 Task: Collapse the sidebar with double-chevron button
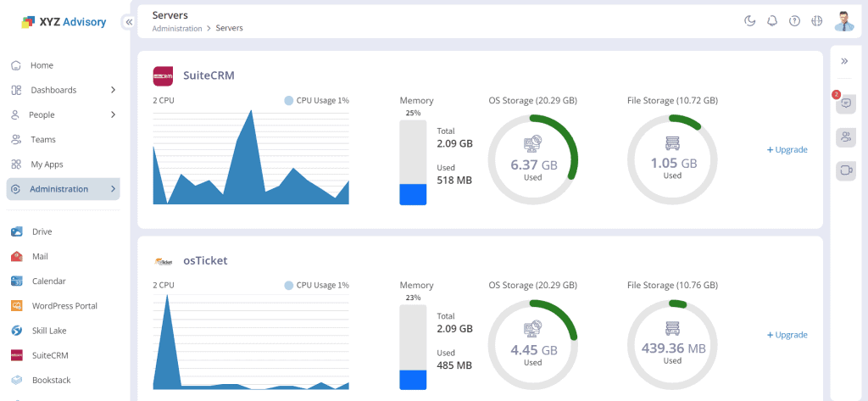(129, 22)
